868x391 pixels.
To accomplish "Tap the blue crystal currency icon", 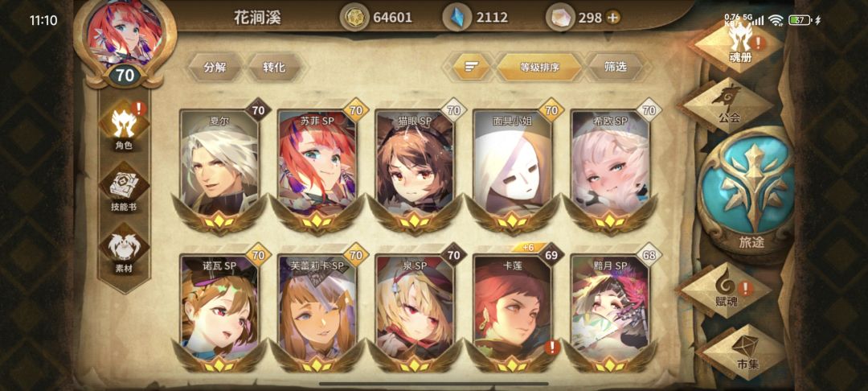I will click(x=457, y=18).
